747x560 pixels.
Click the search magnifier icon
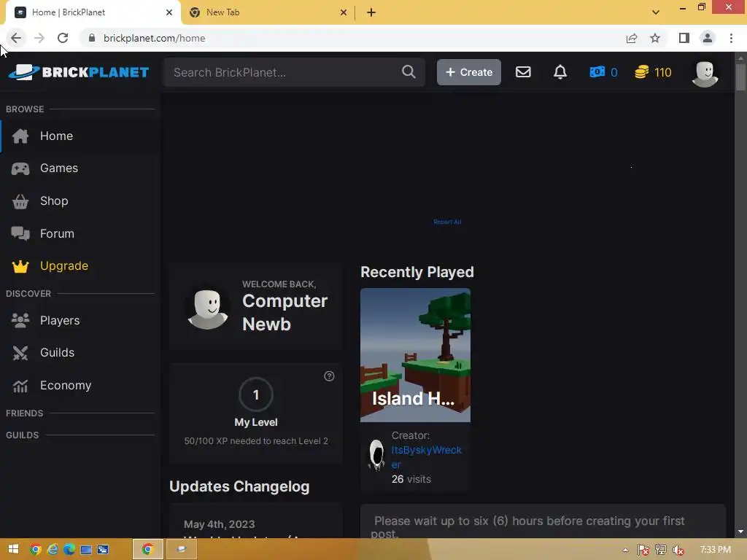coord(409,72)
